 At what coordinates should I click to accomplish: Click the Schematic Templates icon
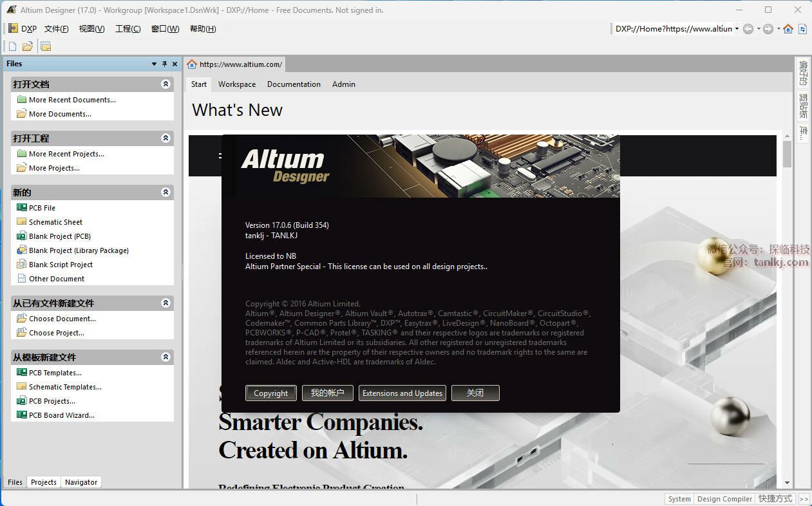pos(22,387)
